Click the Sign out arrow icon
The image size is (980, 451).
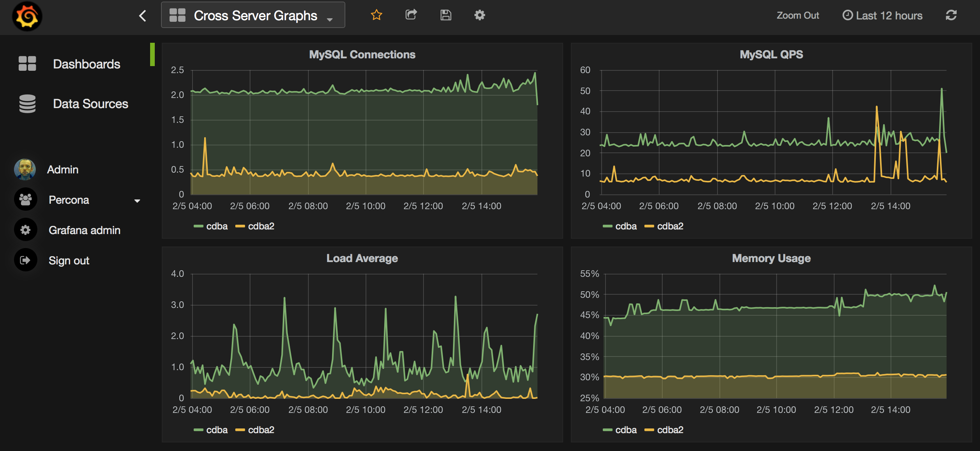tap(25, 260)
